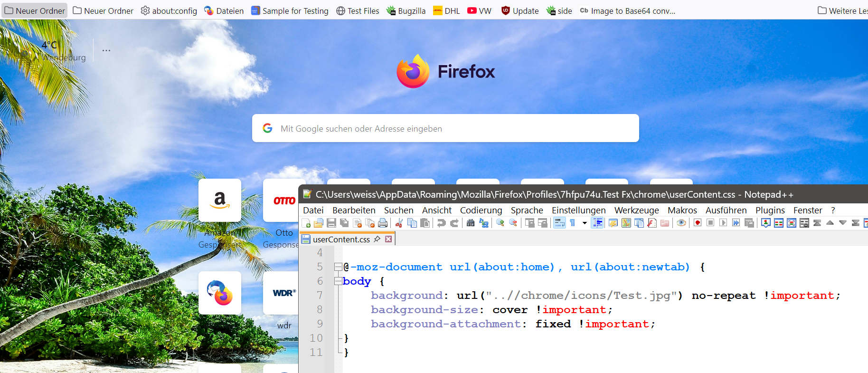Toggle indent guide display in toolbar

click(x=597, y=223)
